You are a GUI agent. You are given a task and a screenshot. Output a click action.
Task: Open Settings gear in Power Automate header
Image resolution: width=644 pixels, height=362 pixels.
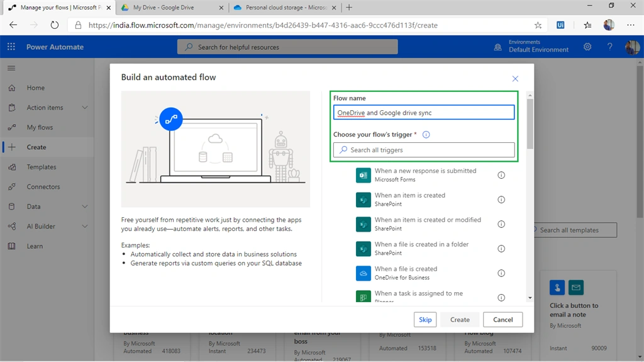(587, 47)
